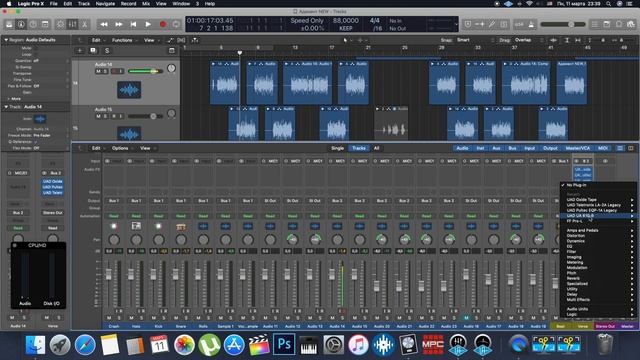
Task: Click the duplicate track button
Action: [x=93, y=51]
